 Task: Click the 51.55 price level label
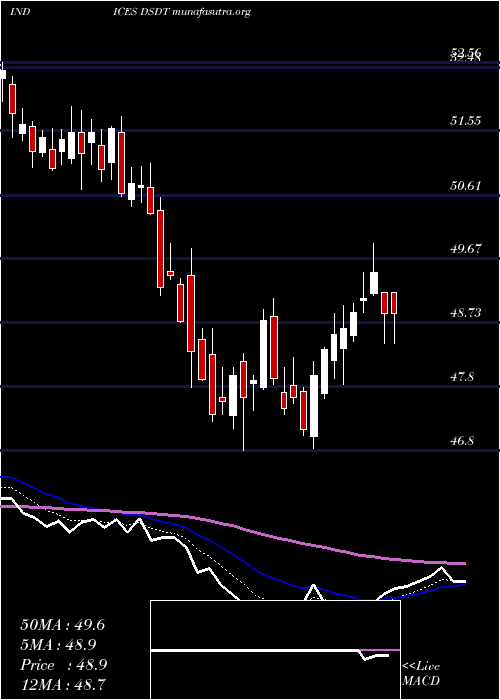466,121
